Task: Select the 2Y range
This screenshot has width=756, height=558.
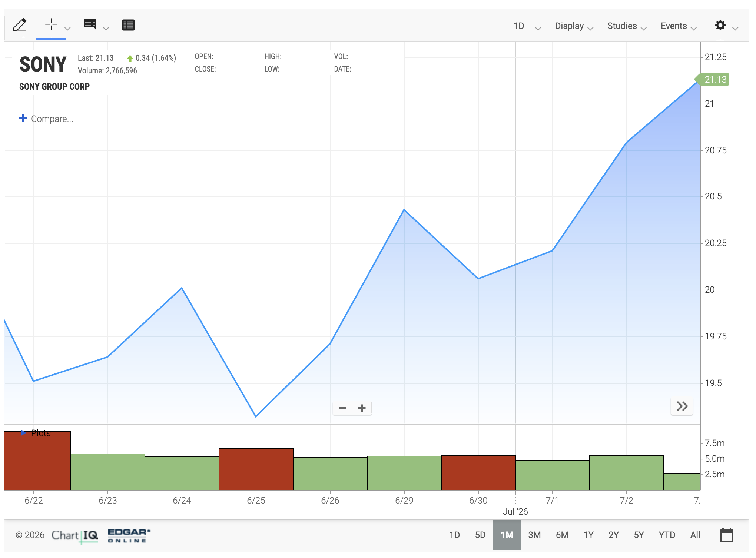Action: tap(614, 535)
